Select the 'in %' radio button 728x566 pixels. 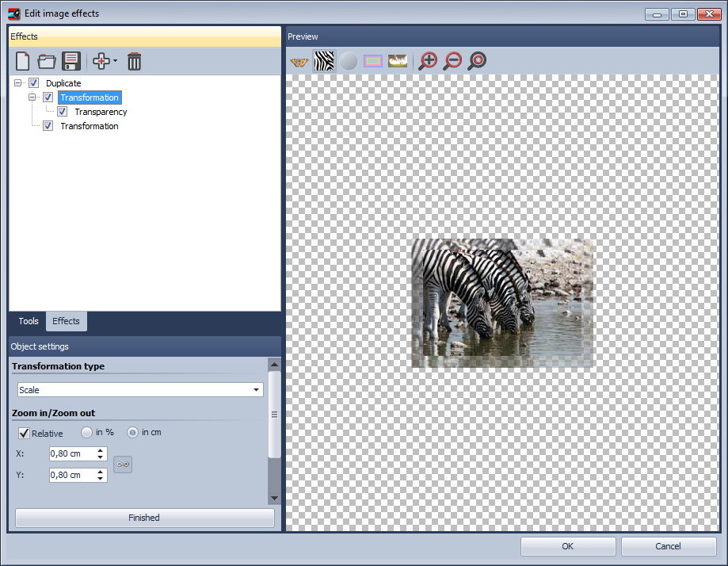coord(86,433)
